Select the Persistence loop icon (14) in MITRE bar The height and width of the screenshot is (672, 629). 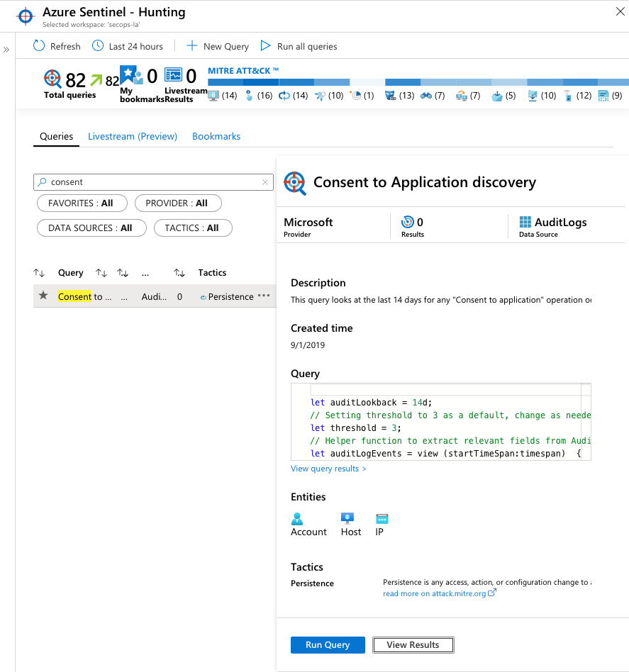tap(284, 96)
